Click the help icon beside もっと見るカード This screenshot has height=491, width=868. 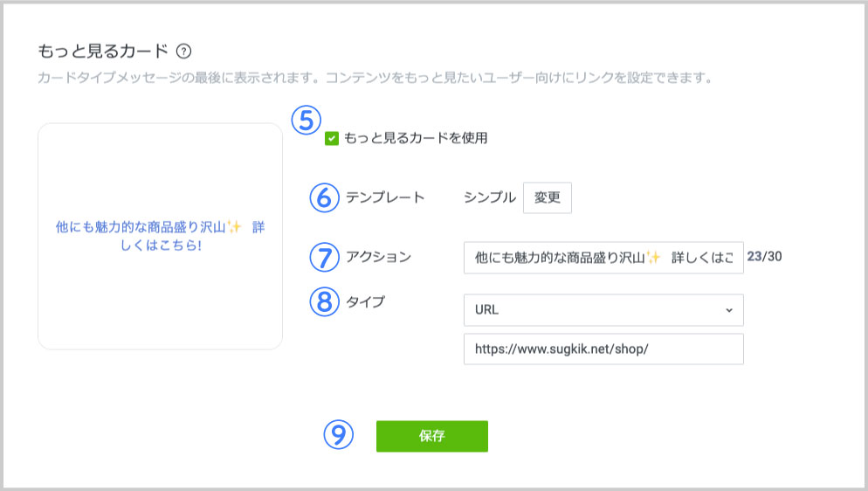(183, 51)
